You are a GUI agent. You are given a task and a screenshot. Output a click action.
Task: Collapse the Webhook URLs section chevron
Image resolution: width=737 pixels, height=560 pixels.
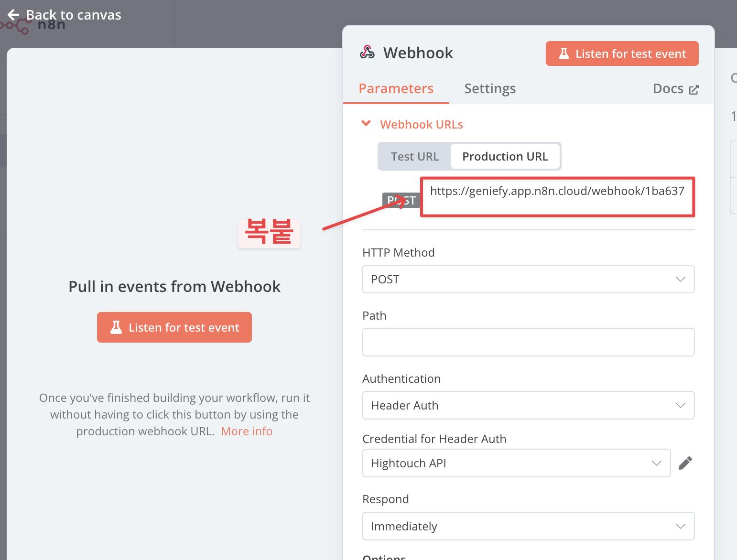coord(366,124)
